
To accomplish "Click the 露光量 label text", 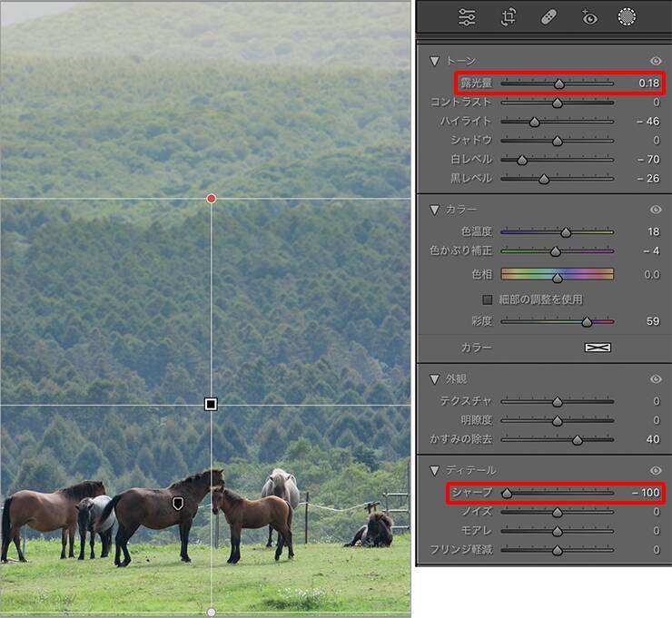I will click(x=476, y=83).
